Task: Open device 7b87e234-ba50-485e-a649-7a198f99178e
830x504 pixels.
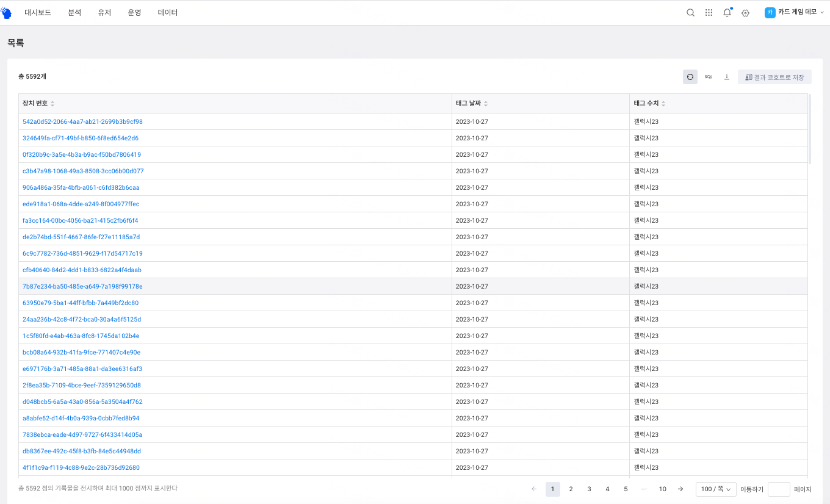Action: coord(82,286)
